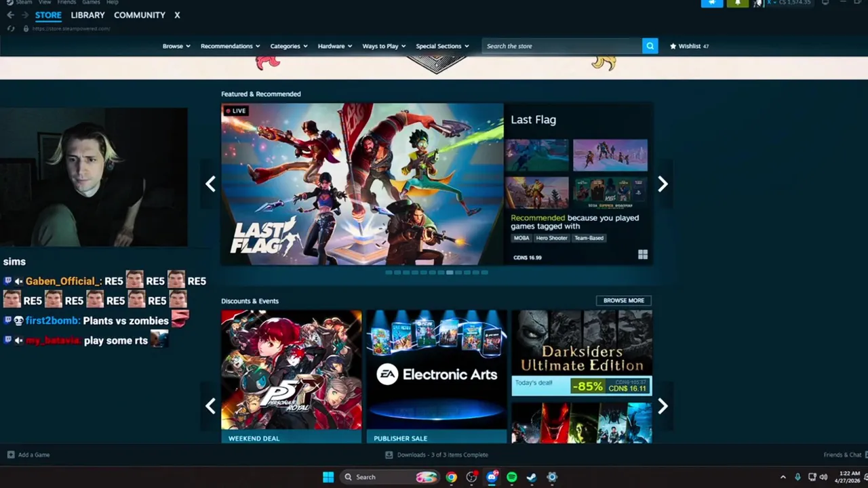Go to previous featured game arrow

point(210,184)
